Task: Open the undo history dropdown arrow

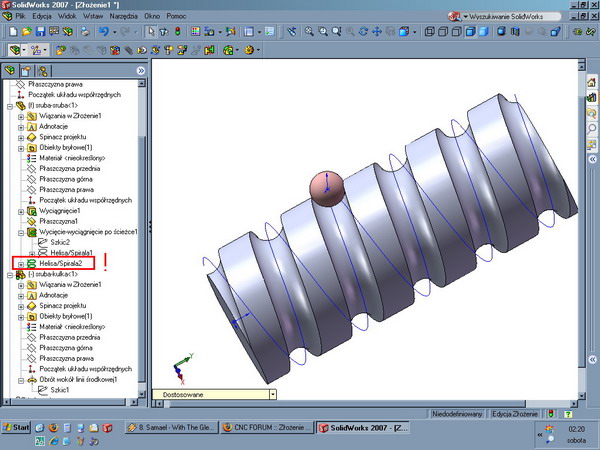Action: [114, 32]
